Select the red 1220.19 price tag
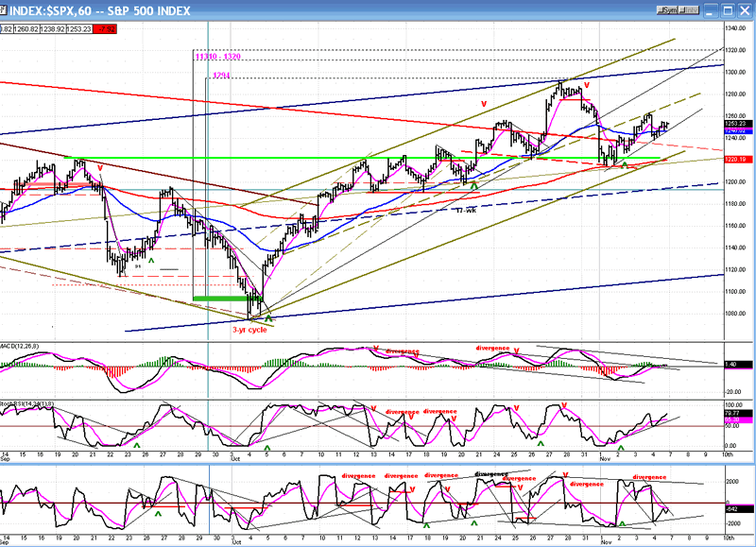Image resolution: width=756 pixels, height=547 pixels. pyautogui.click(x=736, y=160)
